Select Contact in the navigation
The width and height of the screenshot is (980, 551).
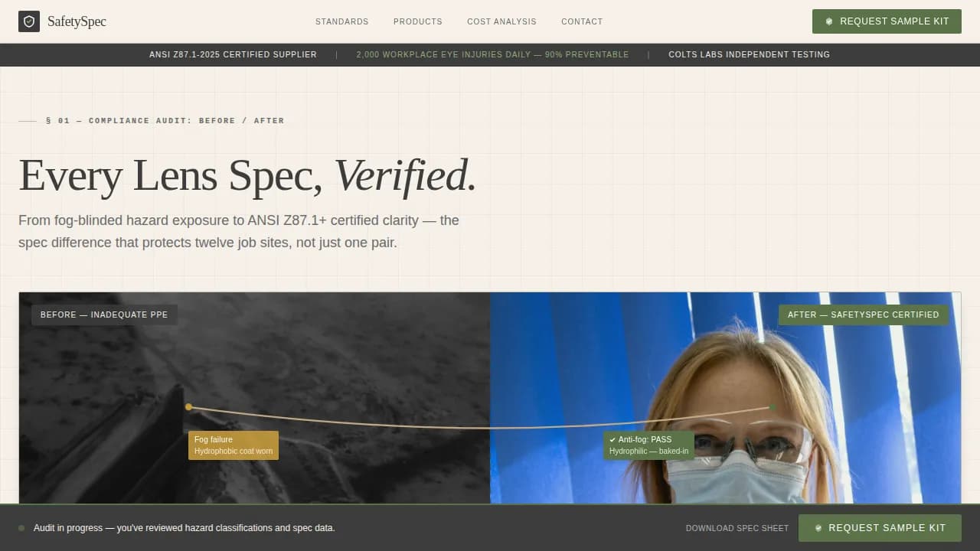(x=582, y=21)
